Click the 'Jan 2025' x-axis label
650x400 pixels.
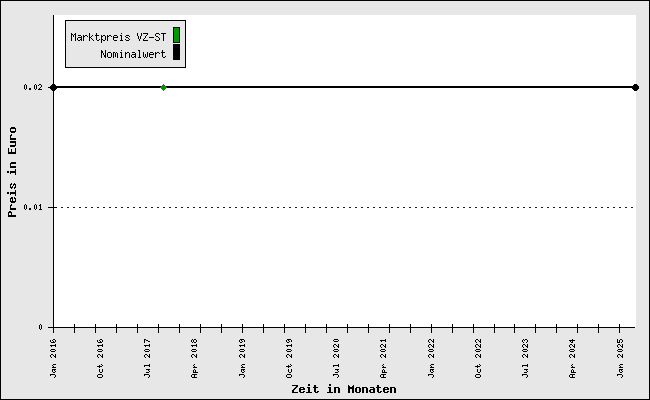tap(621, 358)
